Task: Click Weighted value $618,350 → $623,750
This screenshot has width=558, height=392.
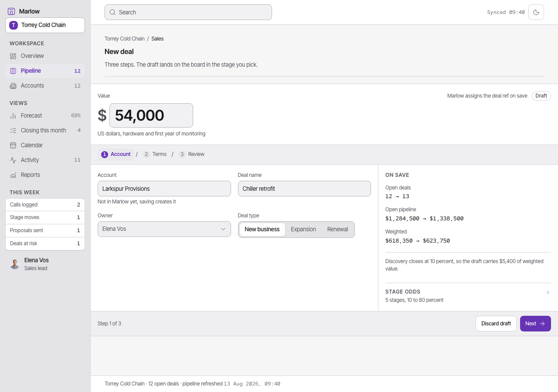Action: (418, 241)
